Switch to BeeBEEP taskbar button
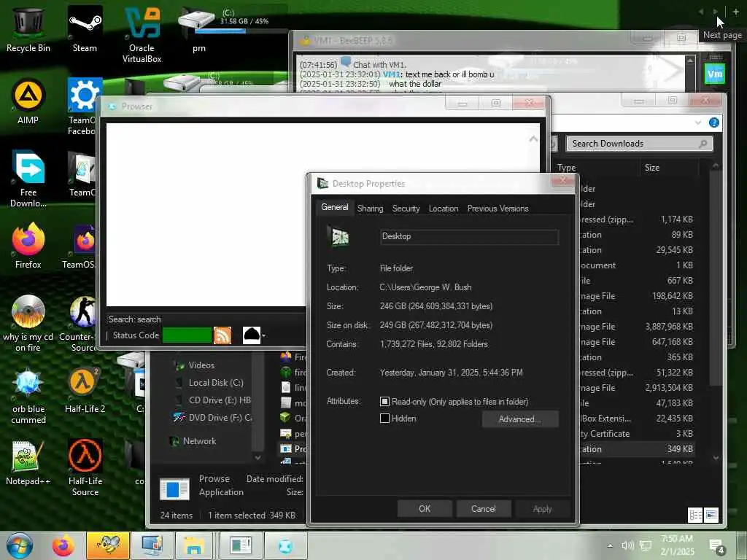The height and width of the screenshot is (560, 747). (x=108, y=545)
